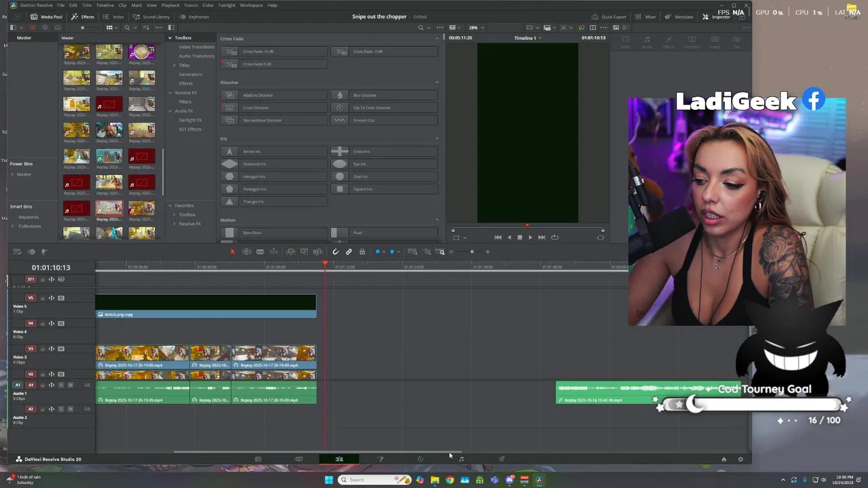This screenshot has height=488, width=868.
Task: Mute the Audio 2 track
Action: 71,409
